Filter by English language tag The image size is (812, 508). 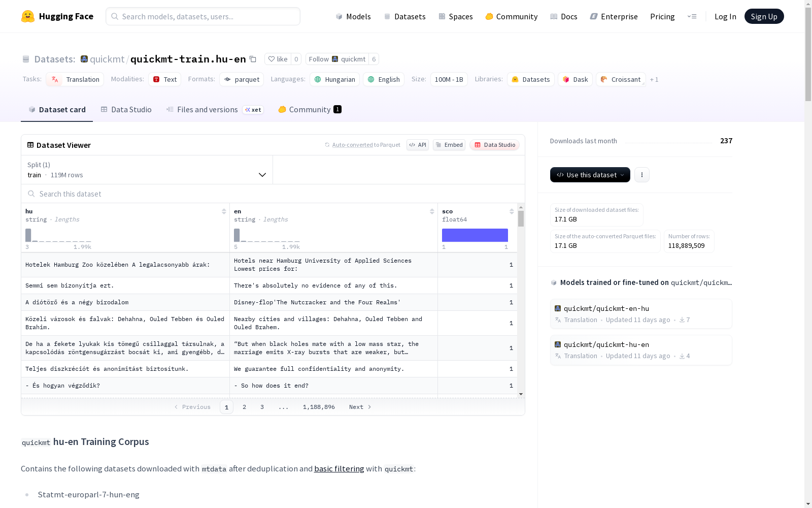click(384, 79)
